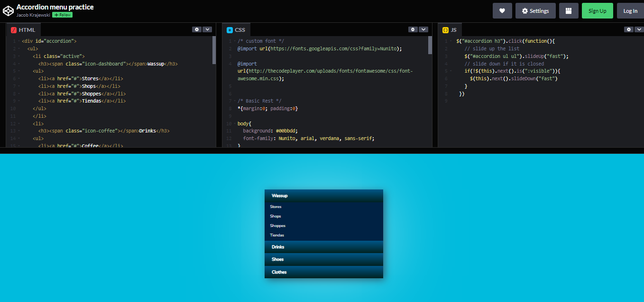Viewport: 644px width, 302px height.
Task: Click the Sign Up button
Action: (597, 11)
